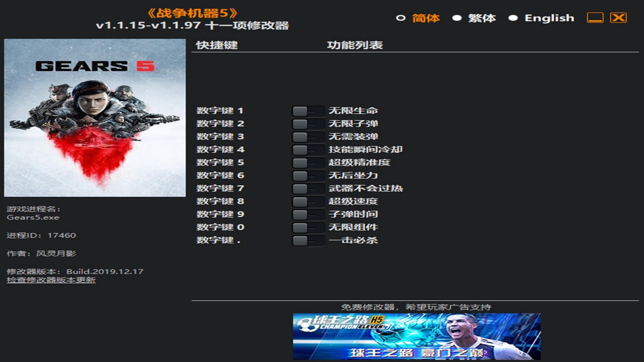Click the Gears 5 cover image
This screenshot has width=644, height=362.
click(95, 118)
